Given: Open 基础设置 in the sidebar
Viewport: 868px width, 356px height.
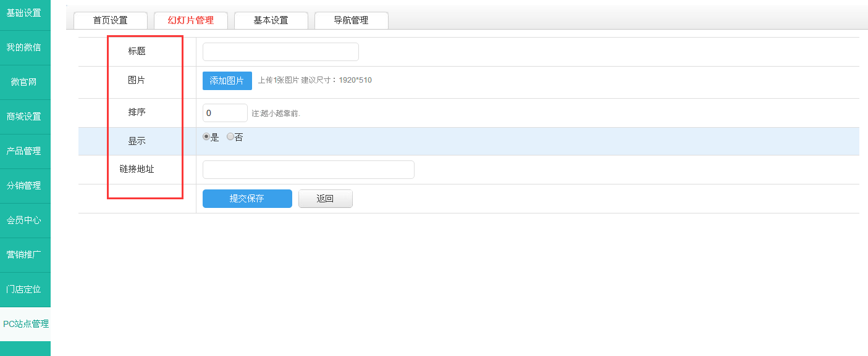Looking at the screenshot, I should [x=24, y=13].
